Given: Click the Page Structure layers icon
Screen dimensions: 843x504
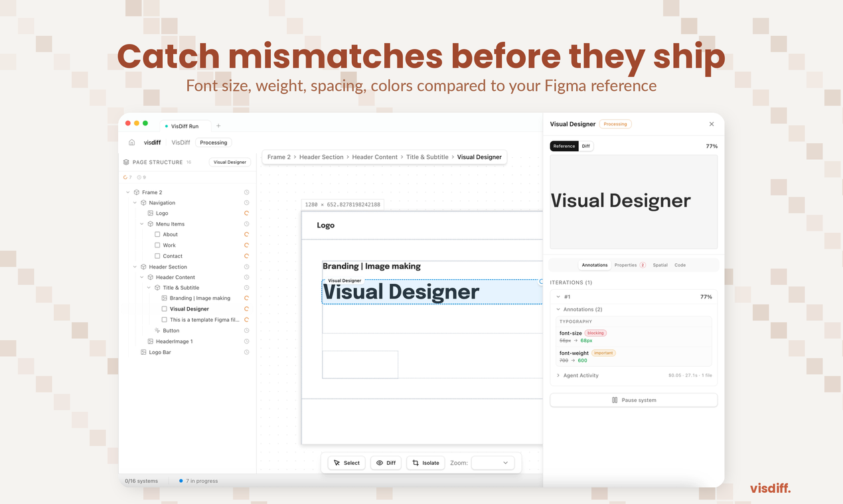Looking at the screenshot, I should [126, 162].
